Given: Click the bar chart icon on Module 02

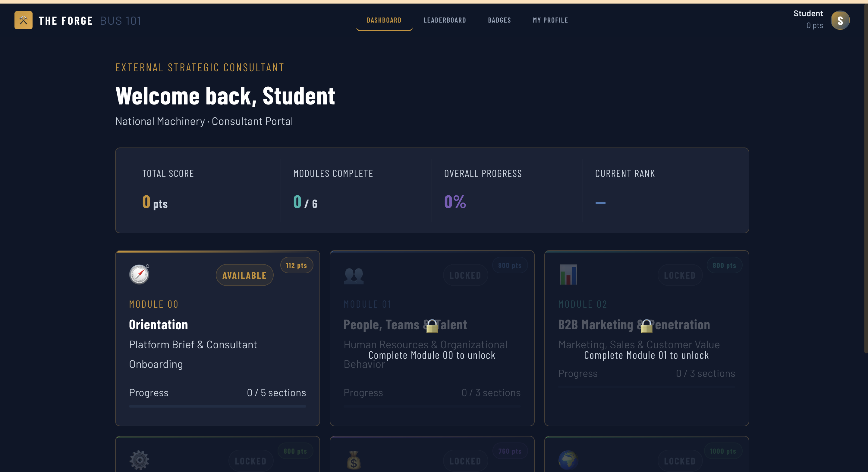Looking at the screenshot, I should click(x=568, y=274).
